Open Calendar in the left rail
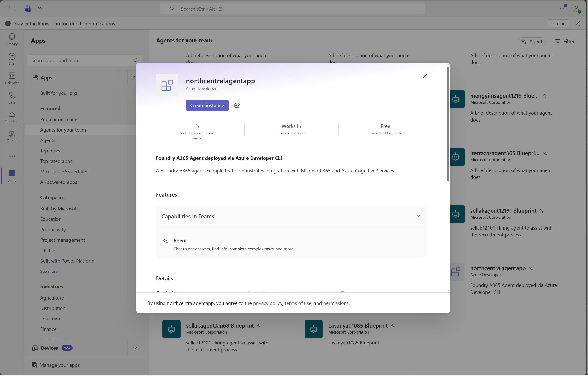This screenshot has width=588, height=376. tap(12, 78)
